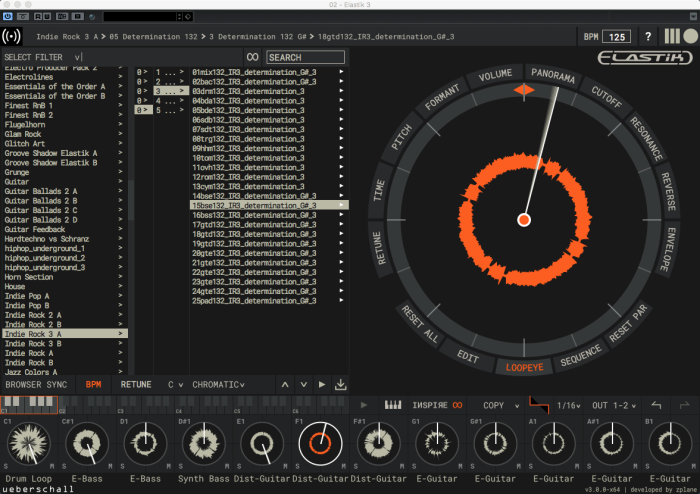Click the orange panorama center marker

coord(524,90)
